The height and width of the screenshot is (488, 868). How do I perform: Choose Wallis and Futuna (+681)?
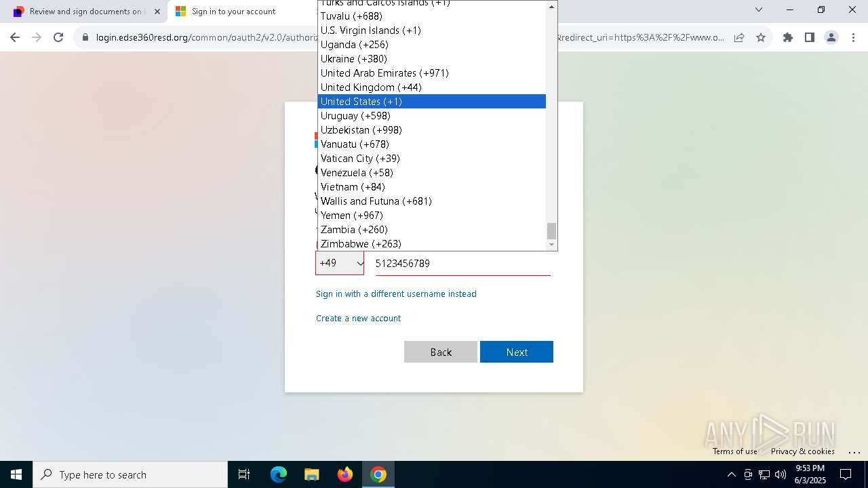(432, 201)
